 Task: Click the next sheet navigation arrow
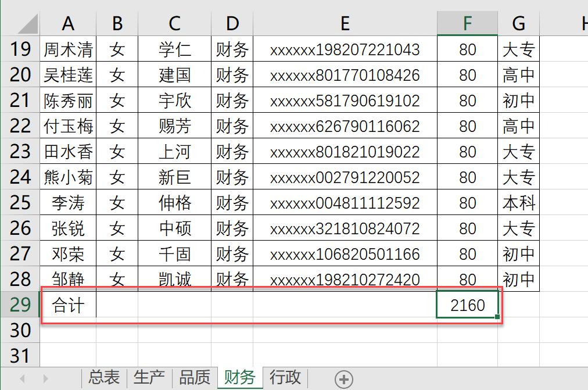pos(45,378)
